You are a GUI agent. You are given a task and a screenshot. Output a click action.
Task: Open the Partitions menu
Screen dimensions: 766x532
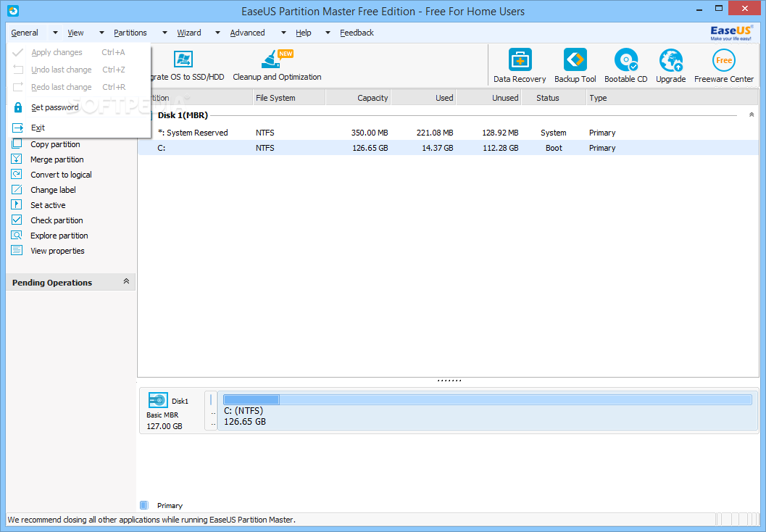pyautogui.click(x=130, y=33)
